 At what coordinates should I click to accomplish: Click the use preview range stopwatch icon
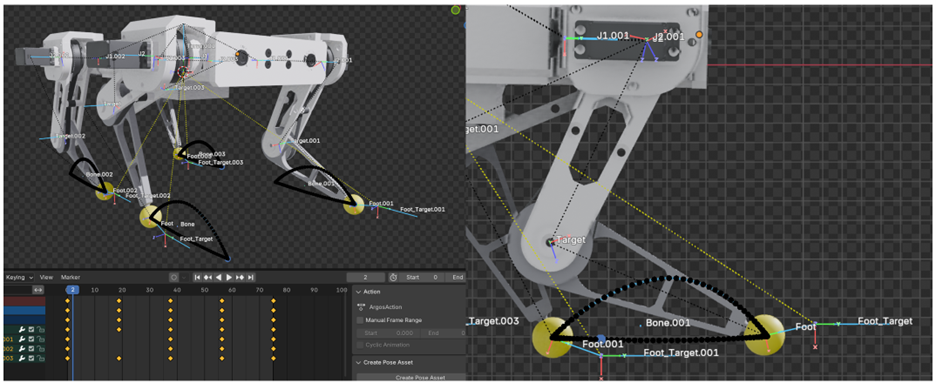[393, 277]
